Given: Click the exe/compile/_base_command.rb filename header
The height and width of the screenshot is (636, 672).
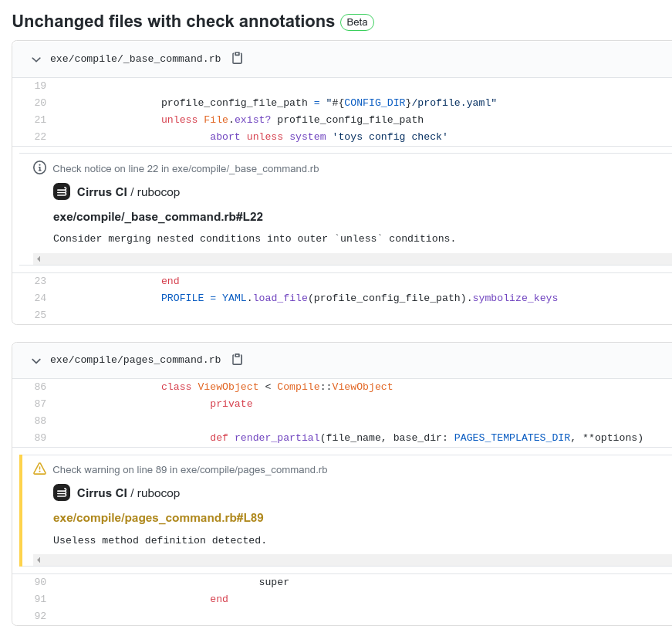Looking at the screenshot, I should [135, 58].
